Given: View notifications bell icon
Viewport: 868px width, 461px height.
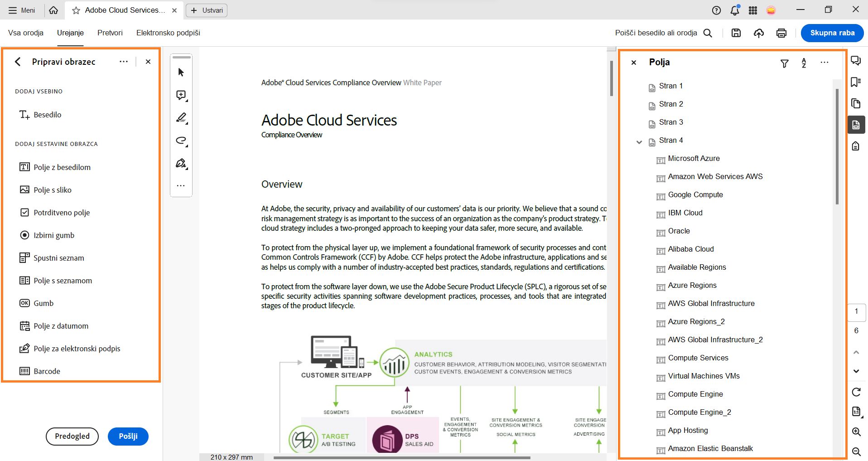Looking at the screenshot, I should tap(735, 10).
